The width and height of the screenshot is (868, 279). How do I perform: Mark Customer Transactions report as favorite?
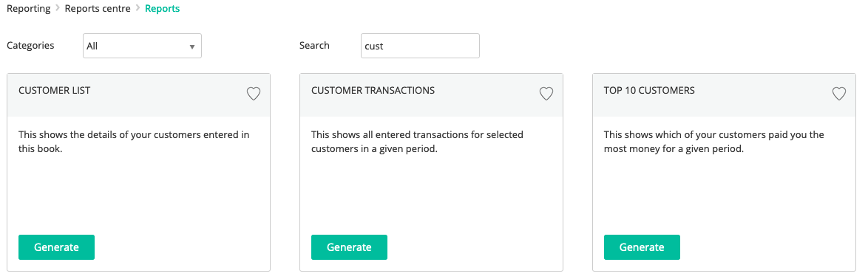pyautogui.click(x=546, y=94)
